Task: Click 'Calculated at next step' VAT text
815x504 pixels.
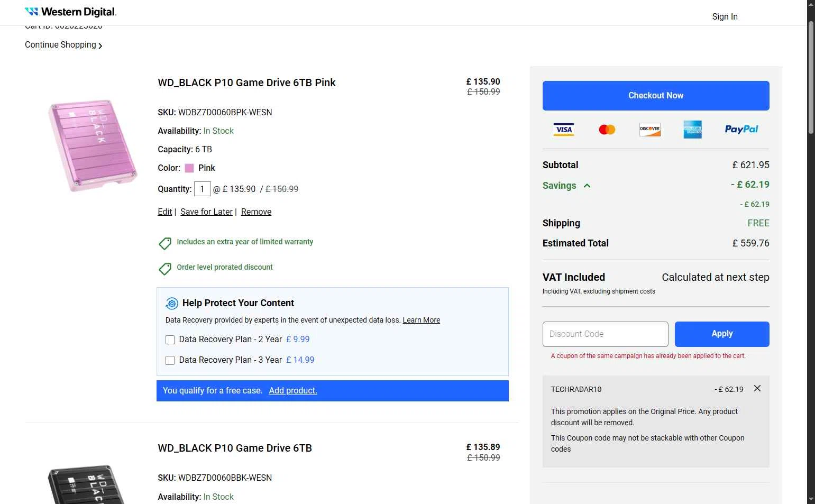Action: click(x=716, y=277)
